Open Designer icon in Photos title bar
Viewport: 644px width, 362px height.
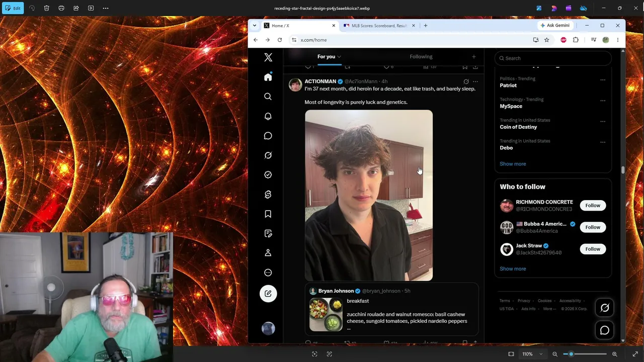point(554,8)
